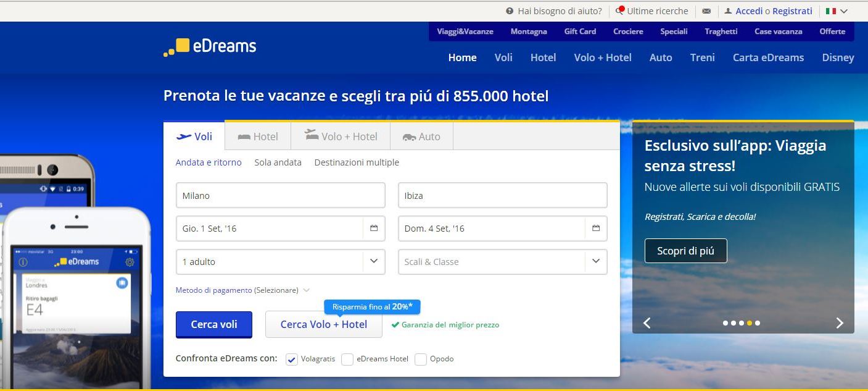
Task: Open Treni in the main navigation
Action: (x=703, y=57)
